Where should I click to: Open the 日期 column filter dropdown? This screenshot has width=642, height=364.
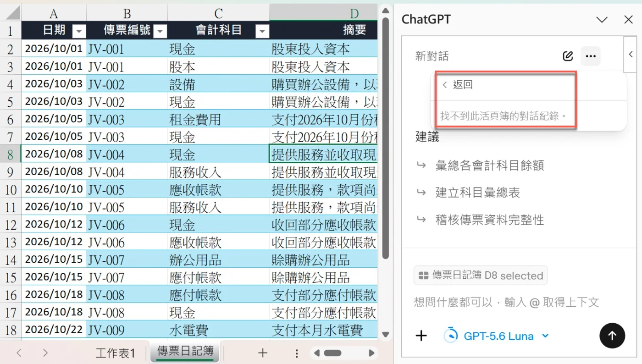point(79,31)
